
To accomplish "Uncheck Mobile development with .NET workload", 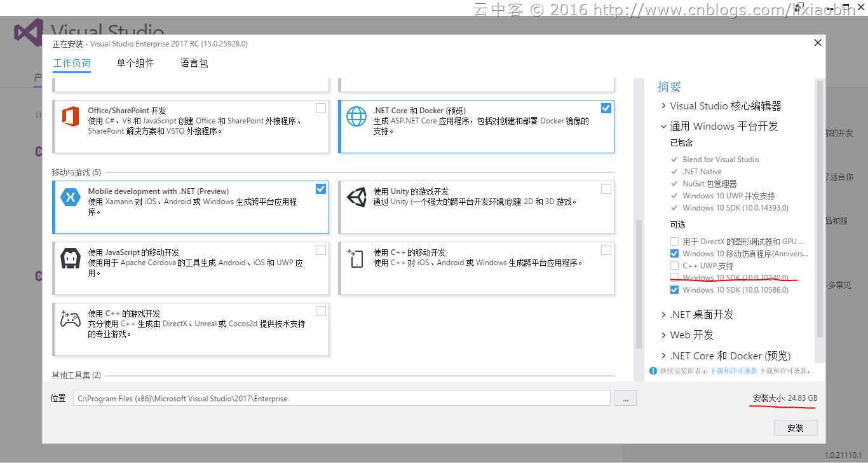I will click(321, 189).
